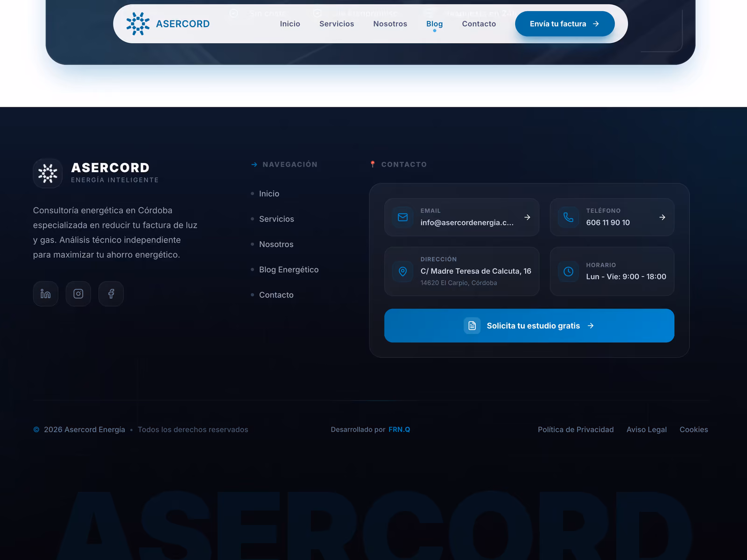Screen dimensions: 747x560
Task: Click the map pin icon in Dirección card
Action: point(402,271)
